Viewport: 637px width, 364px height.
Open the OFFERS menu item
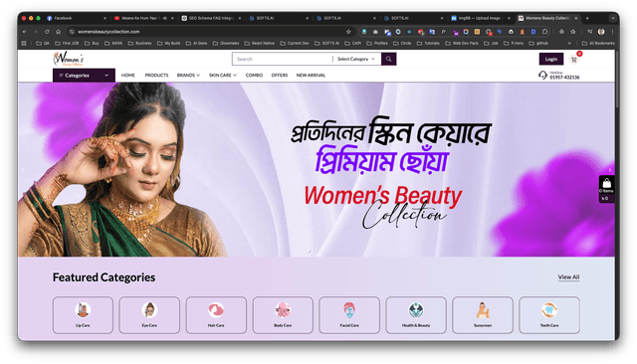tap(280, 76)
